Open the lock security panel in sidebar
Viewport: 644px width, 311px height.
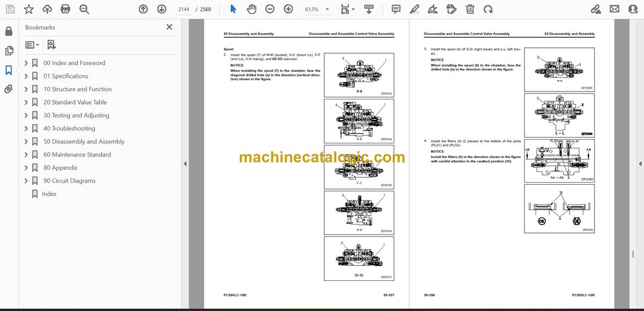coord(9,31)
